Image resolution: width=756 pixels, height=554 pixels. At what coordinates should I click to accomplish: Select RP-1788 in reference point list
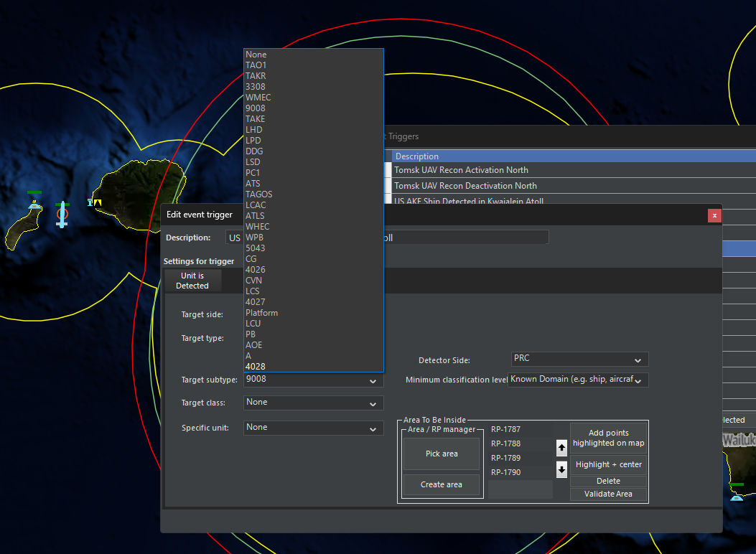[x=506, y=443]
